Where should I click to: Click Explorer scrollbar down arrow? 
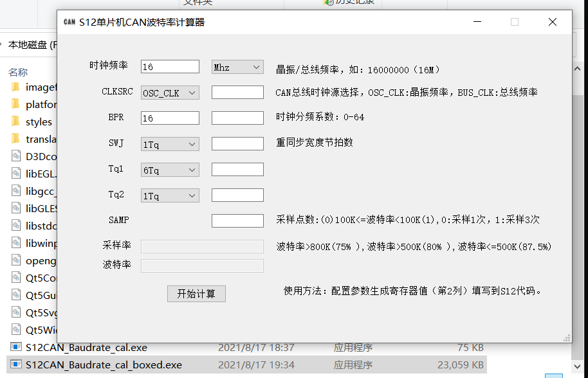578,366
